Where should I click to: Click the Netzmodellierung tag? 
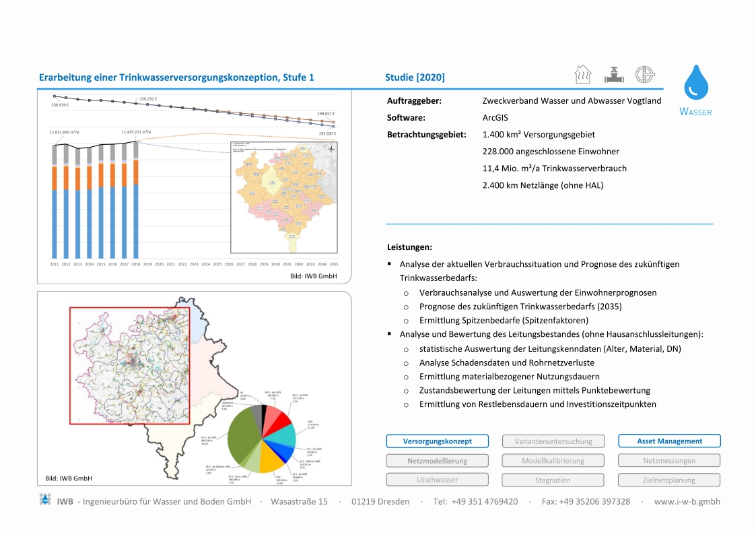[x=437, y=461]
